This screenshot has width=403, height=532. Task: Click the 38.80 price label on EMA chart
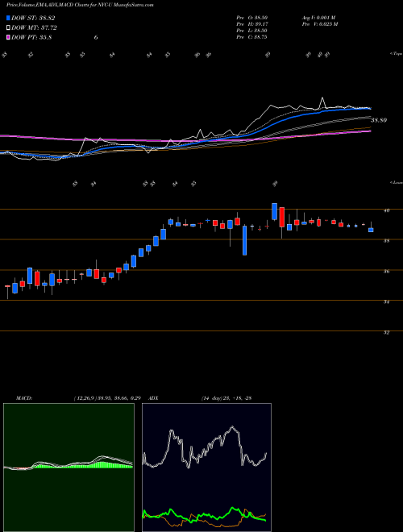click(380, 120)
